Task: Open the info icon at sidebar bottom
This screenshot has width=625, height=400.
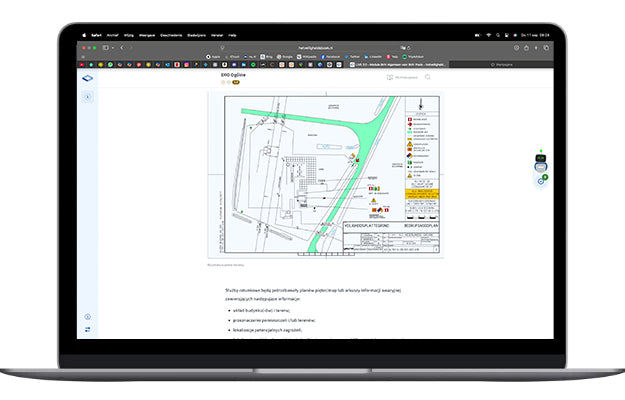Action: pos(88,316)
